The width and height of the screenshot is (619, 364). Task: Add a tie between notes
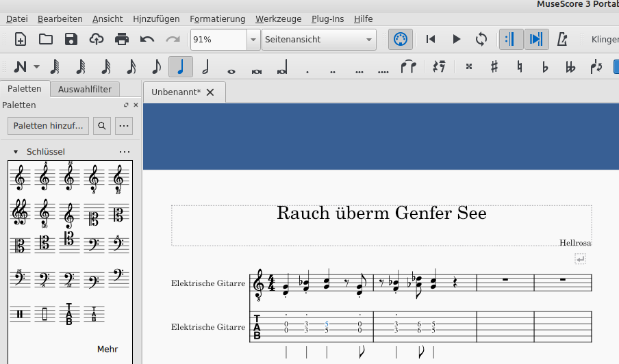408,66
